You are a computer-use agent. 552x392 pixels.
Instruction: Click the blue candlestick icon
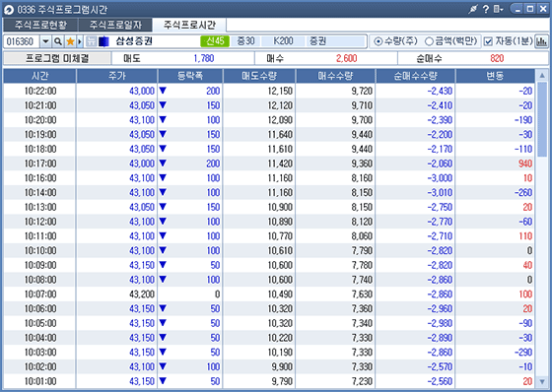[x=103, y=41]
